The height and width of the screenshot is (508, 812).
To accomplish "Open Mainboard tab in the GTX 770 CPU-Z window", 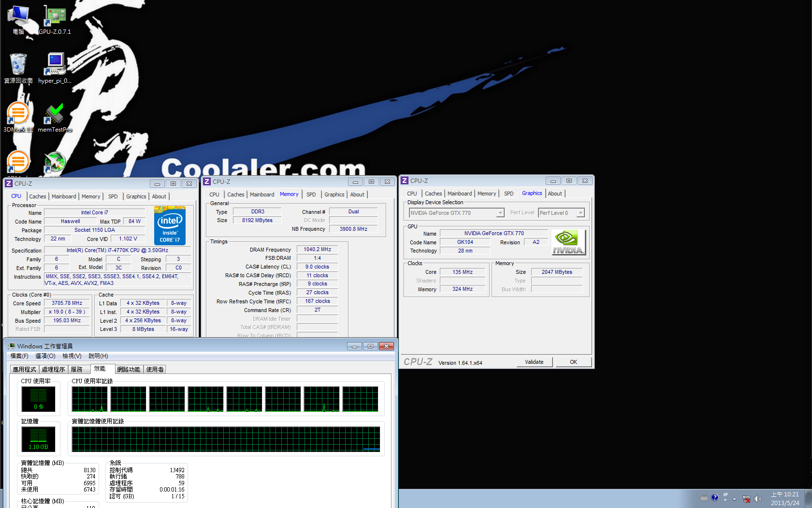I will pyautogui.click(x=460, y=194).
